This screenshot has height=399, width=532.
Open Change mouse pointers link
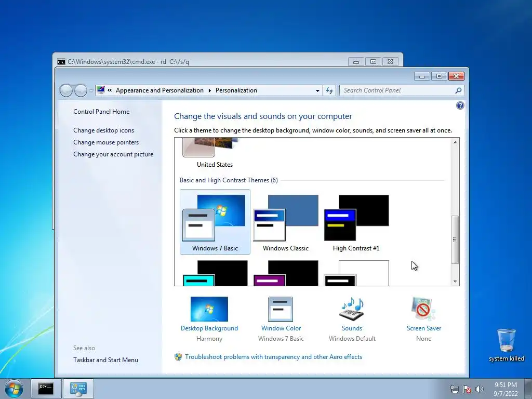click(106, 142)
